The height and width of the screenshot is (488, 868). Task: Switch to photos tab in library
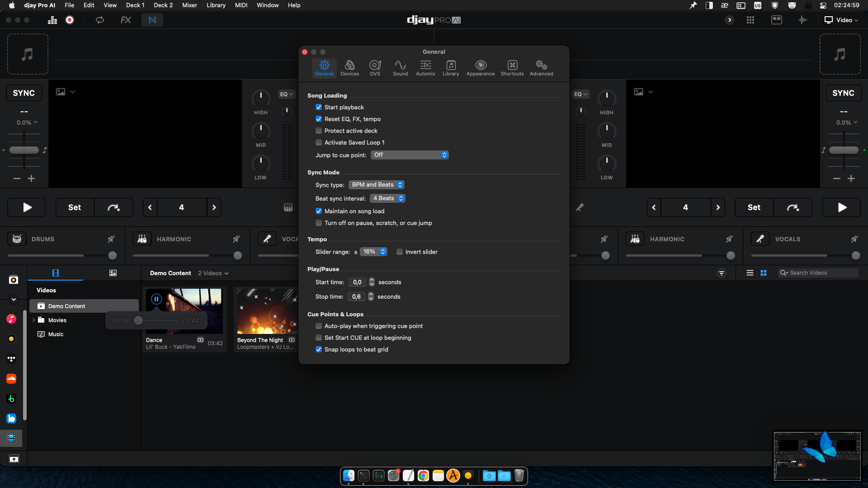click(x=113, y=273)
